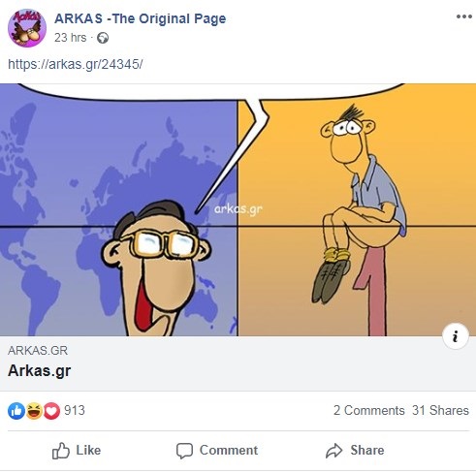Click the Arkas.gr link preview title

pos(39,370)
